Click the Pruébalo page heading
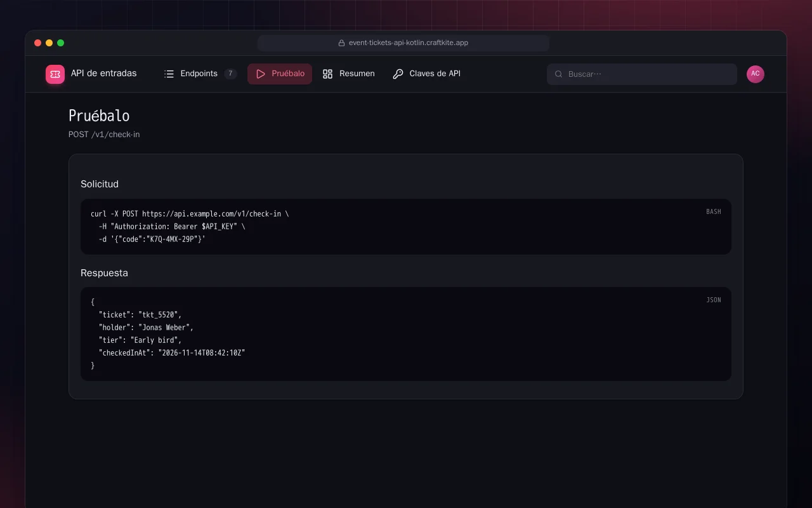Image resolution: width=812 pixels, height=508 pixels. tap(99, 116)
